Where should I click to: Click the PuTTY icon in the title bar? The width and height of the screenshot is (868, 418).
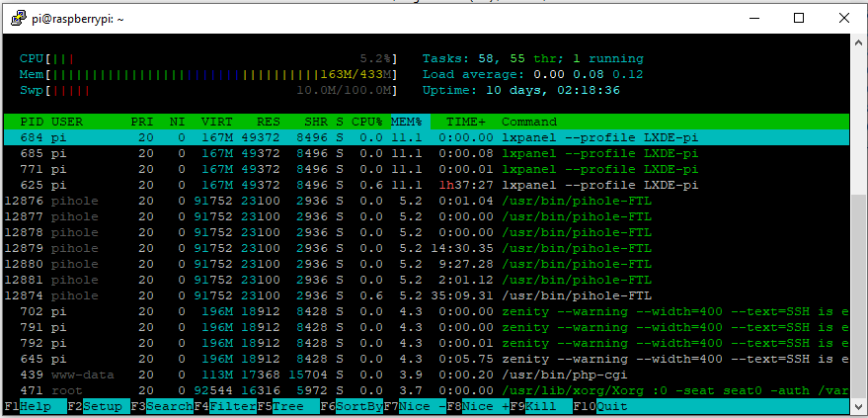pyautogui.click(x=17, y=18)
